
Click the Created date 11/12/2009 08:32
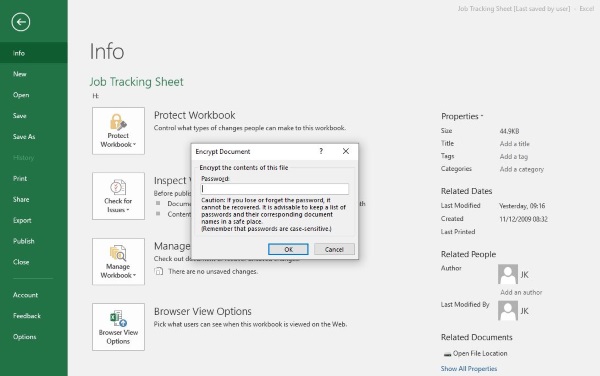(x=523, y=219)
